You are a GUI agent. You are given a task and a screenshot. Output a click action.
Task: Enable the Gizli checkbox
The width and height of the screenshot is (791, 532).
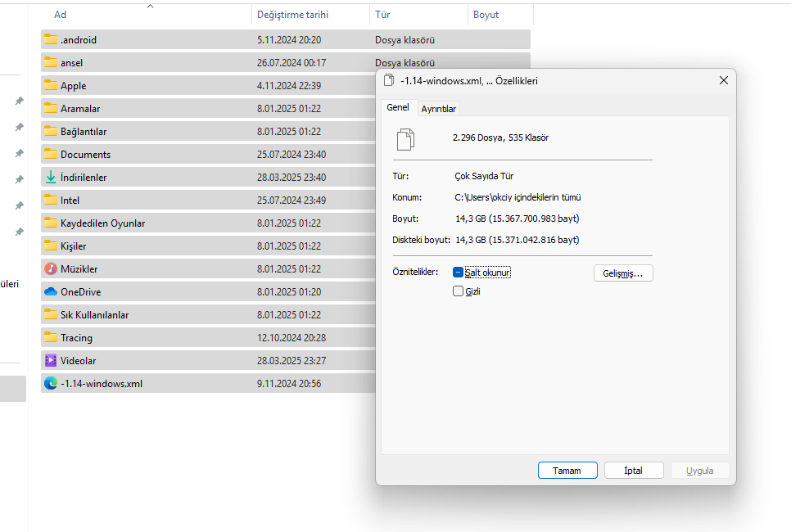(458, 291)
